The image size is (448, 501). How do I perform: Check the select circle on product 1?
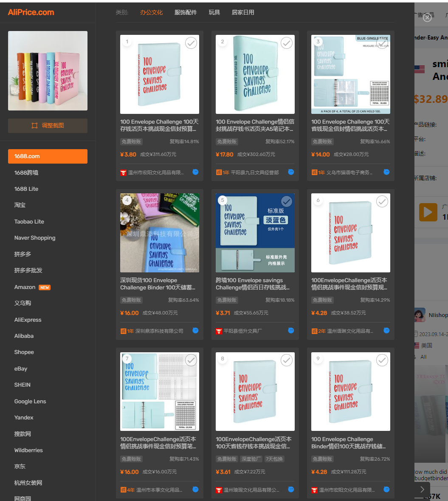coord(191,43)
